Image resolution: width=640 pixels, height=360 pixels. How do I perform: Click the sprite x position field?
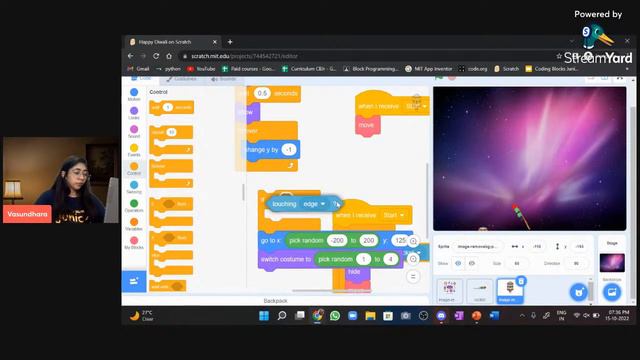tap(537, 247)
